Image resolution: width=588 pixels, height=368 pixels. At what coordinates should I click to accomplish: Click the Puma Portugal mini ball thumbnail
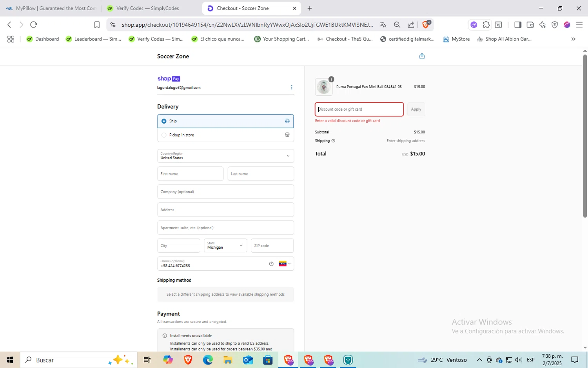tap(324, 87)
